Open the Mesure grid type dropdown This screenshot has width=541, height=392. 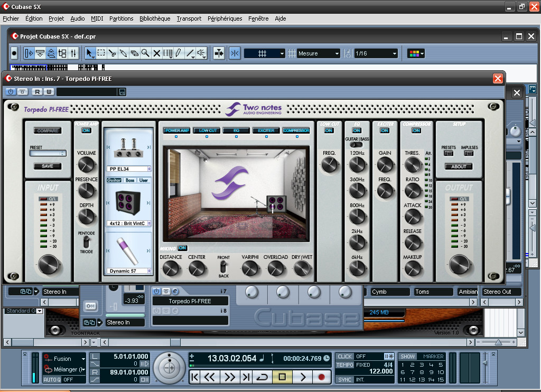coord(318,53)
